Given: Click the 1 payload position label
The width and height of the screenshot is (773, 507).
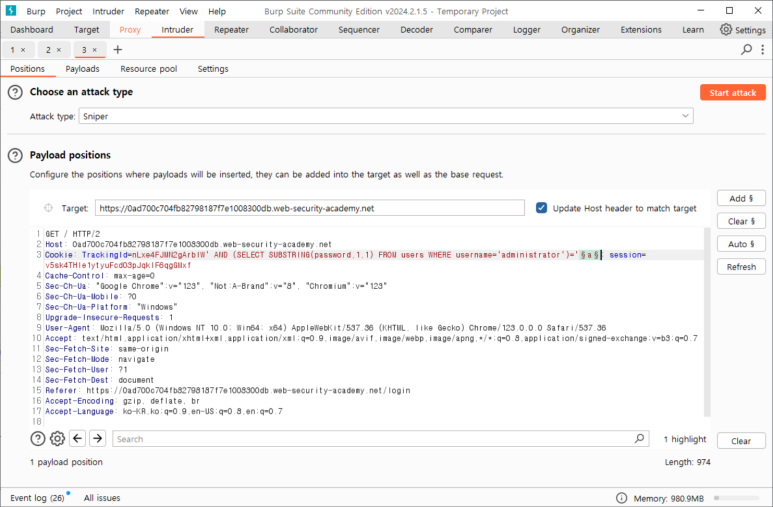Looking at the screenshot, I should (67, 462).
